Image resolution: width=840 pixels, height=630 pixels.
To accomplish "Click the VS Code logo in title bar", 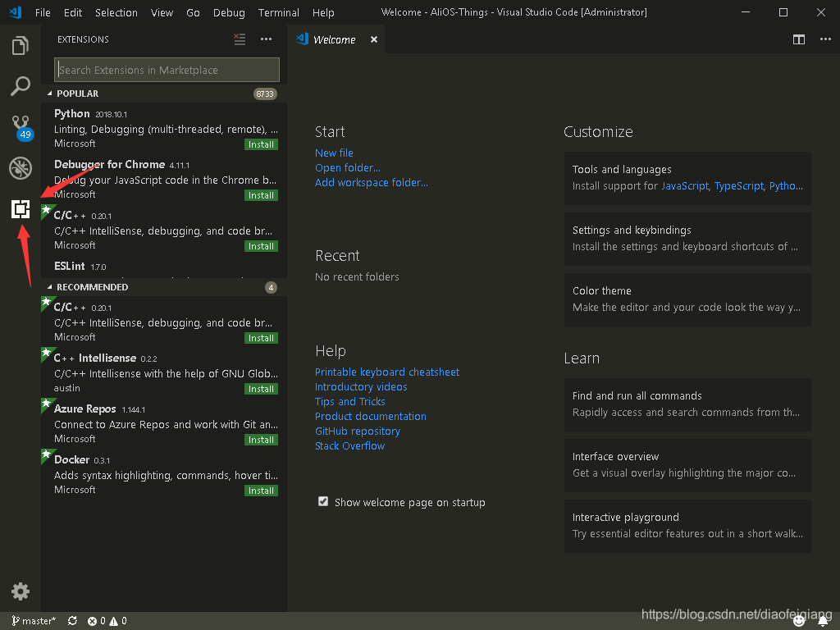I will (16, 12).
